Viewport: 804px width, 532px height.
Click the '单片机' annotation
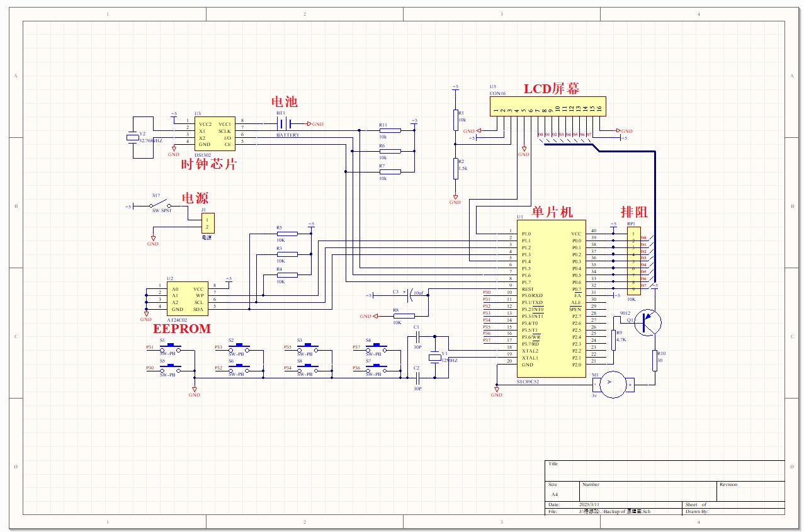tap(553, 212)
